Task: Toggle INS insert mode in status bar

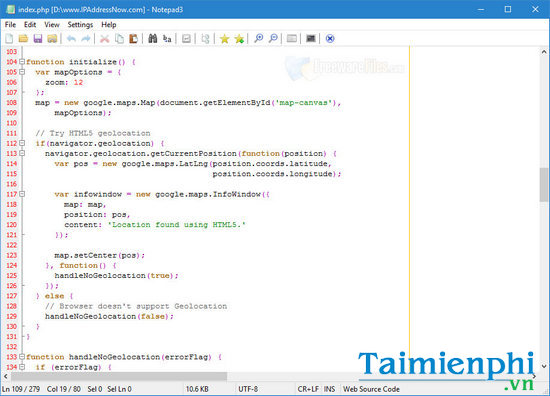Action: [x=329, y=389]
